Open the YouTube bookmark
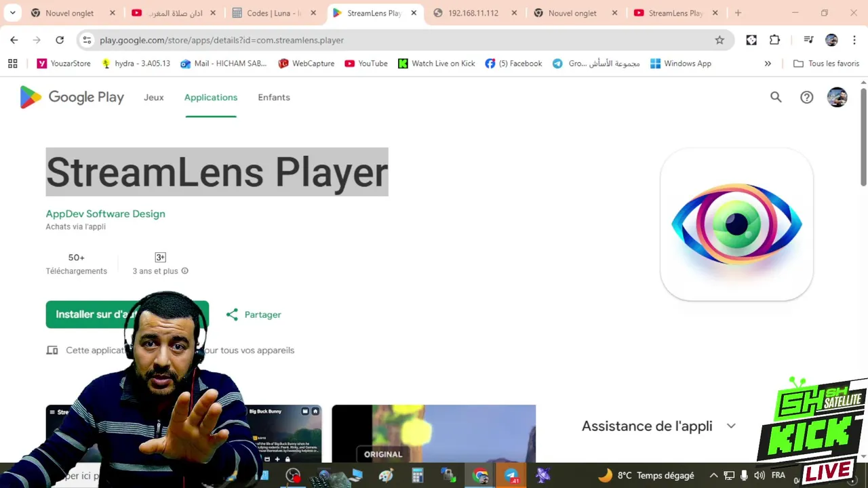Screen dimensions: 868x488 coord(366,63)
